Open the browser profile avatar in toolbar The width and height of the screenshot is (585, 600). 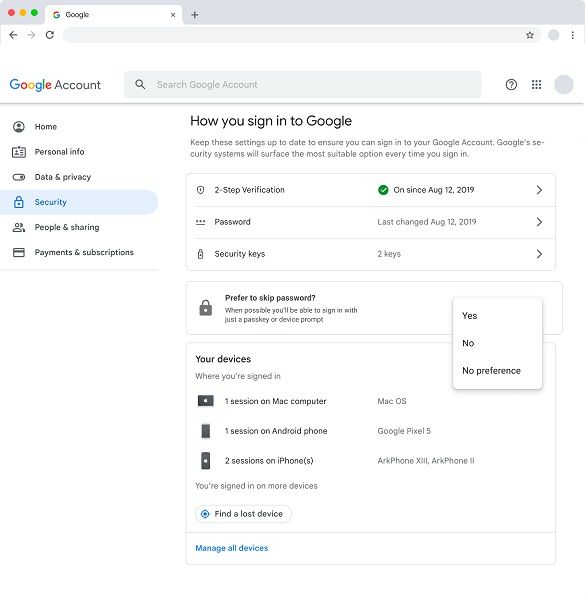click(x=553, y=35)
